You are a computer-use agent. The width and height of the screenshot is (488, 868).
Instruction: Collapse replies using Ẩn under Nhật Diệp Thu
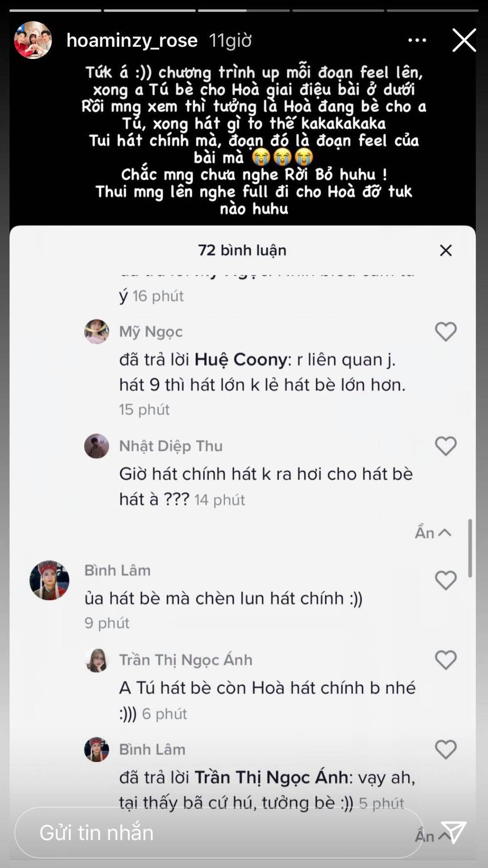tap(433, 532)
